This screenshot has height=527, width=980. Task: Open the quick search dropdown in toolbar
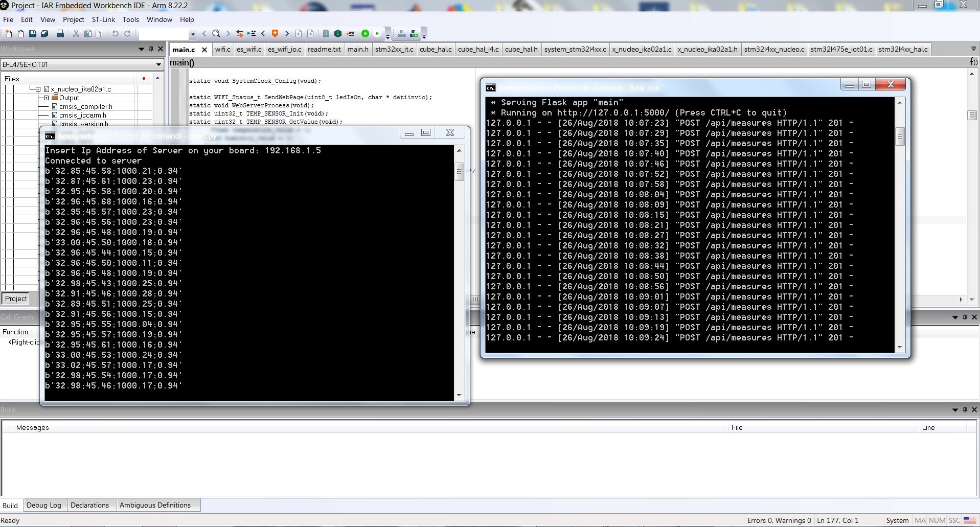[x=193, y=34]
